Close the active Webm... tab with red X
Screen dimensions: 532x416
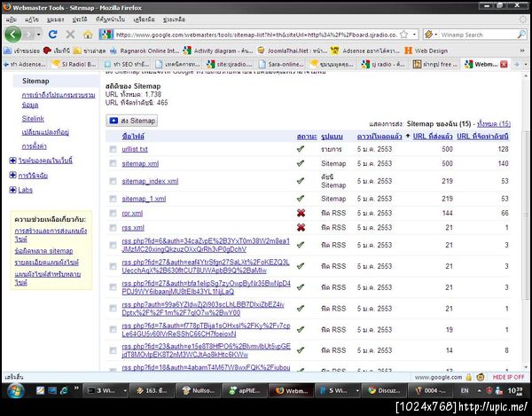click(504, 64)
